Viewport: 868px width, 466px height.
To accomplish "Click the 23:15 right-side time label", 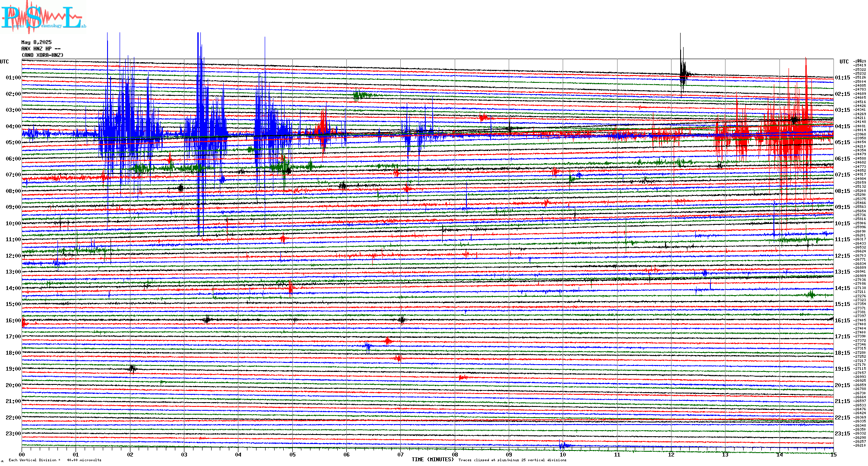I will 842,434.
